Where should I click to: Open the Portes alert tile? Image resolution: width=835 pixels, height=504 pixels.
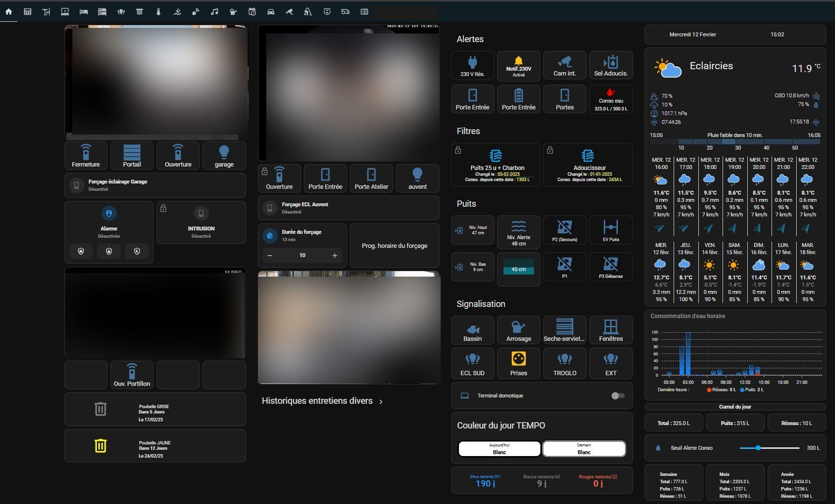click(x=565, y=99)
